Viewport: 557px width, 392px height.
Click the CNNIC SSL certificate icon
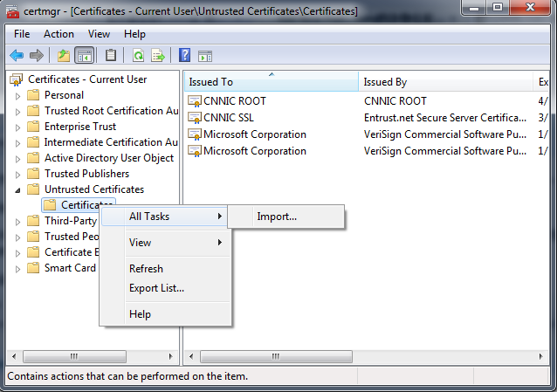[x=195, y=118]
